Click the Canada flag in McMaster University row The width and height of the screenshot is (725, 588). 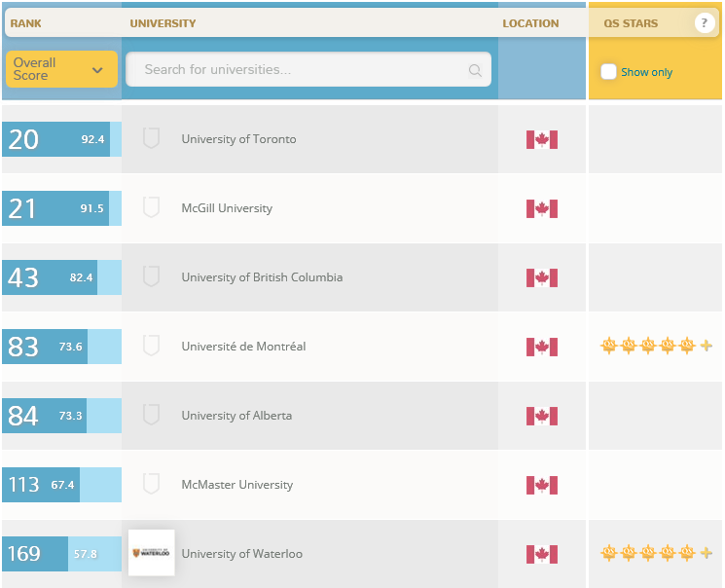point(542,485)
